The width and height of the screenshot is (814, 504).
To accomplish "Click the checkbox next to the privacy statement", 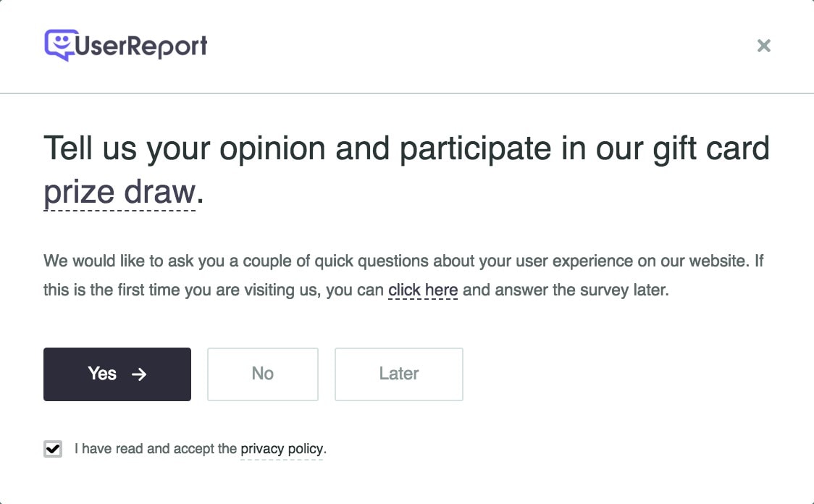I will pos(52,449).
